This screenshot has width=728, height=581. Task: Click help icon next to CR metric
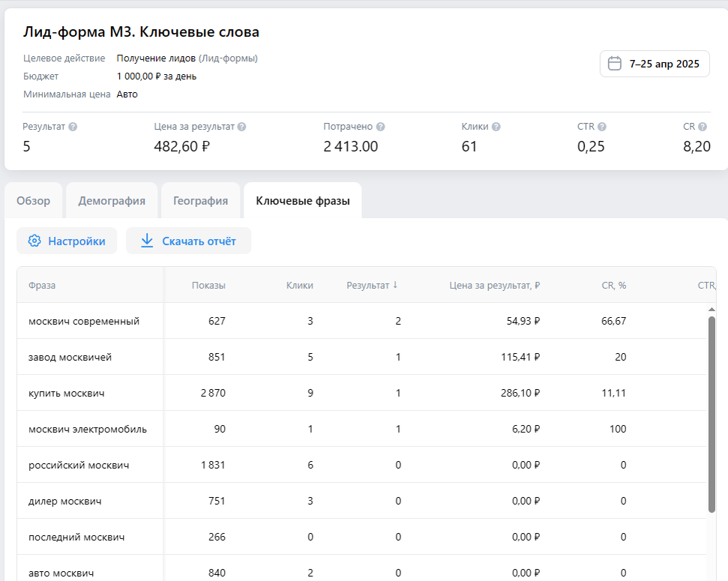703,127
